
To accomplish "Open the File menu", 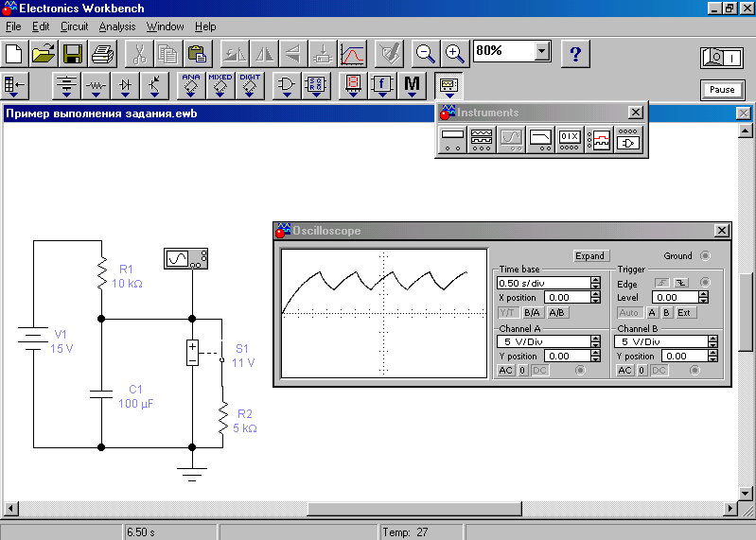I will click(x=13, y=26).
